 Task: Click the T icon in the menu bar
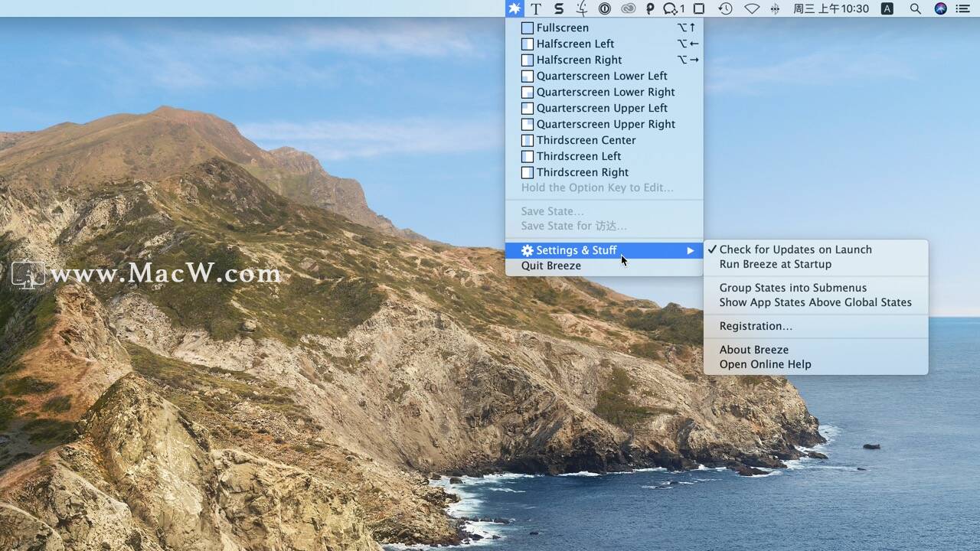pos(536,8)
